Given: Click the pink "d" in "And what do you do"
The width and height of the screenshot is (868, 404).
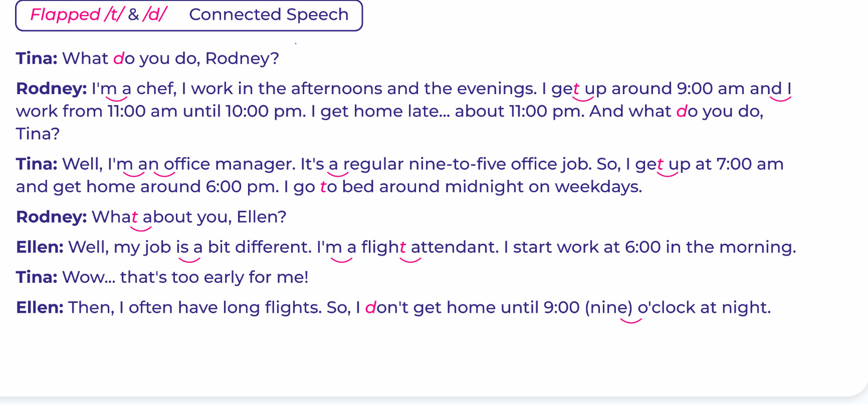Looking at the screenshot, I should coord(682,111).
